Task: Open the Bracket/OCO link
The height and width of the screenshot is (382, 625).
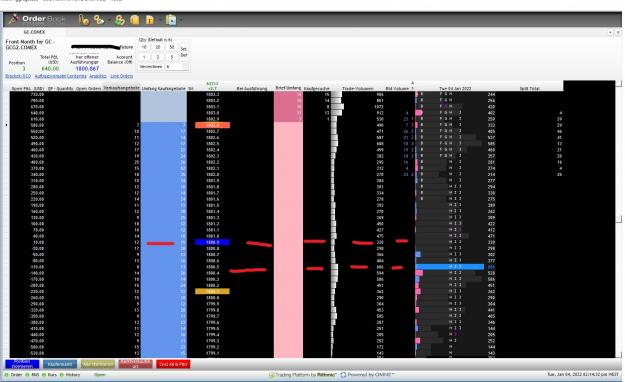Action: 18,76
